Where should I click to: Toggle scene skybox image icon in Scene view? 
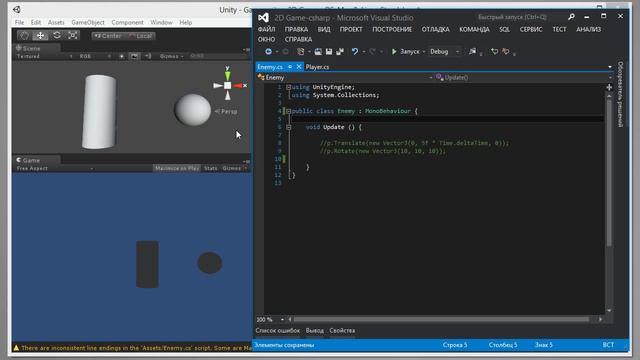point(134,56)
